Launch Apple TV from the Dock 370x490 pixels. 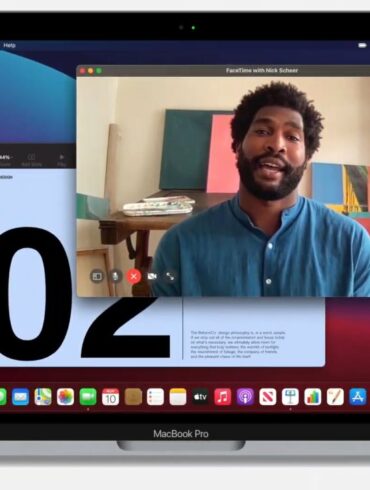(200, 397)
